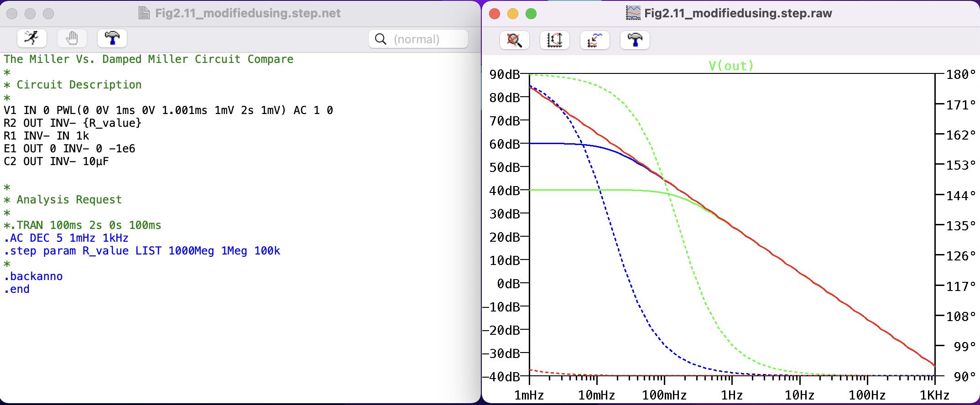The height and width of the screenshot is (405, 980).
Task: Click the -40dB magnitude axis label
Action: pos(501,377)
